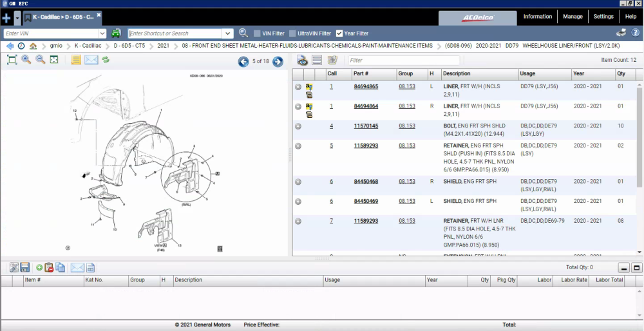Enable the UltraVIN Filter checkbox

pos(292,33)
